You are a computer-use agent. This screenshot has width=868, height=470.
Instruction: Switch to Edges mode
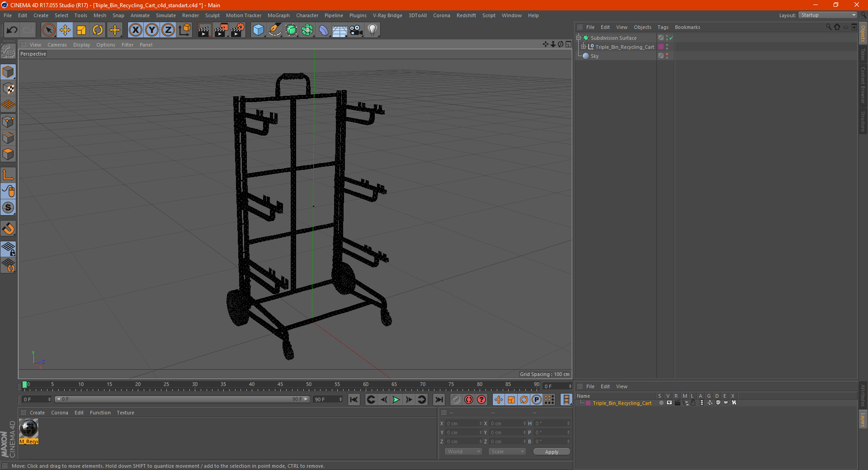(8, 138)
